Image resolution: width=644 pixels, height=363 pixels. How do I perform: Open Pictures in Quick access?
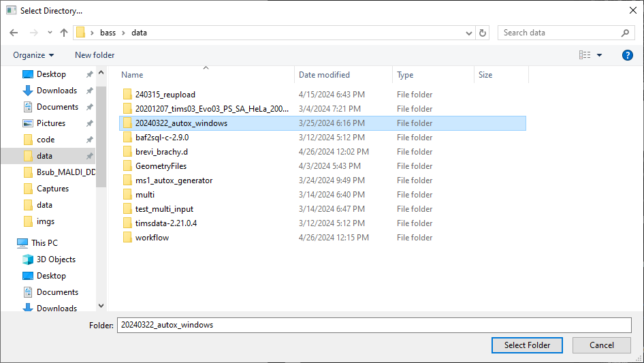click(51, 123)
